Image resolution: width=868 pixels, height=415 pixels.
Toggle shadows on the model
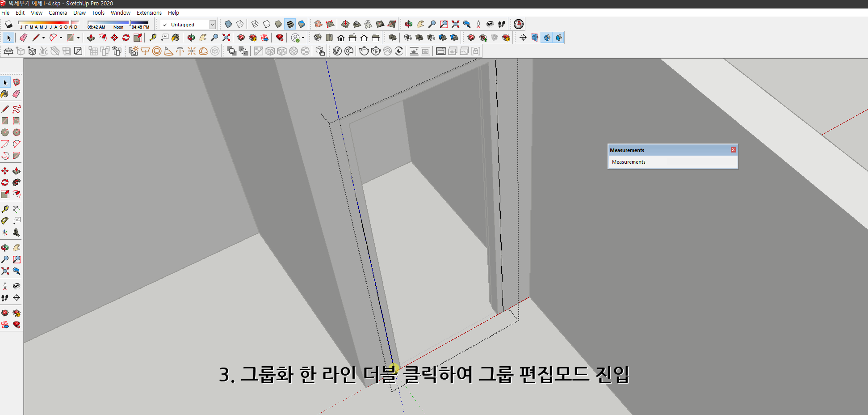pyautogui.click(x=8, y=24)
